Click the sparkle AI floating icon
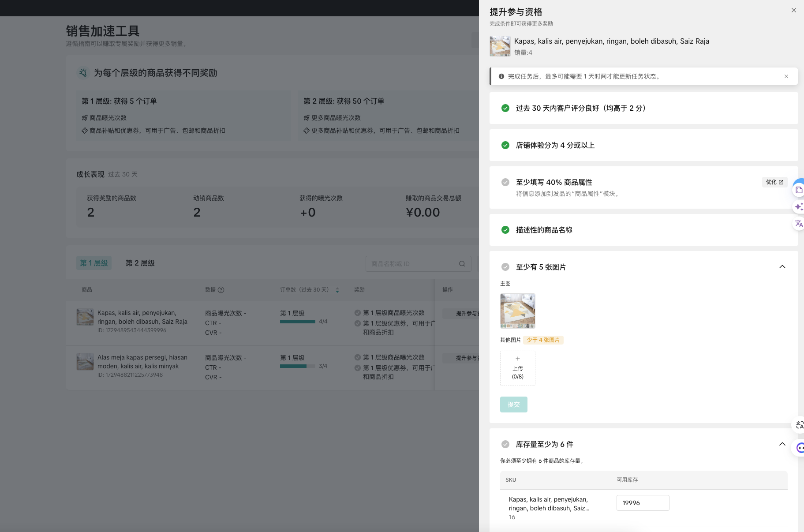 (x=799, y=207)
